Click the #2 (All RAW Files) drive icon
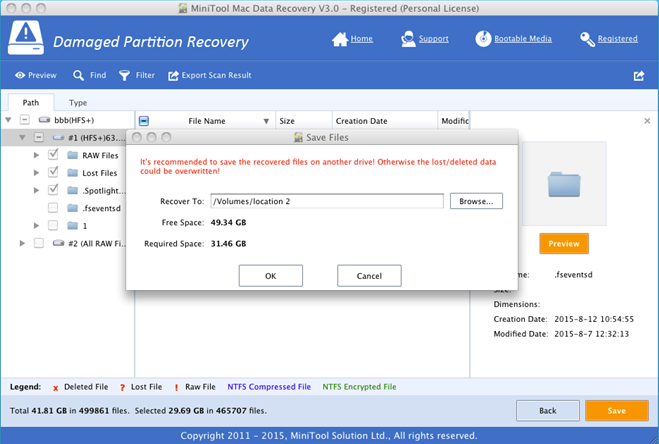Viewport: 659px width, 444px height. 58,243
